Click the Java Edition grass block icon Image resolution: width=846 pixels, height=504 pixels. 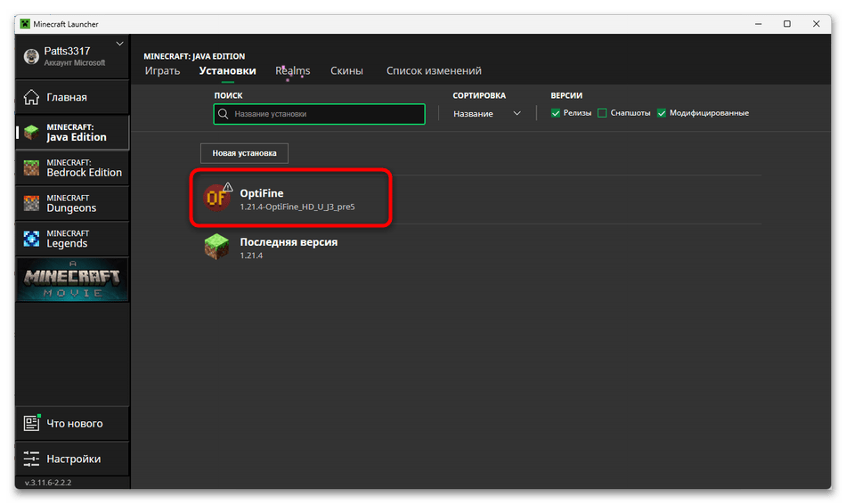click(31, 132)
